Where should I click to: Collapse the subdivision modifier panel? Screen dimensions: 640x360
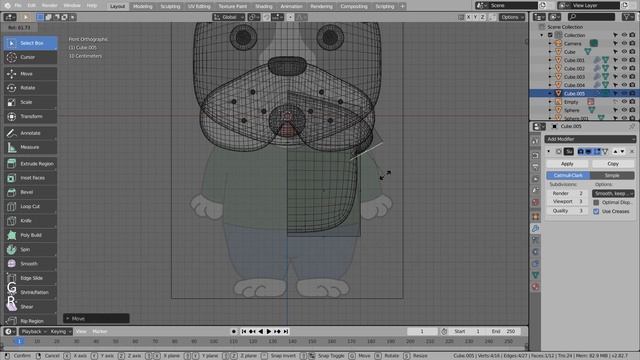coord(549,151)
